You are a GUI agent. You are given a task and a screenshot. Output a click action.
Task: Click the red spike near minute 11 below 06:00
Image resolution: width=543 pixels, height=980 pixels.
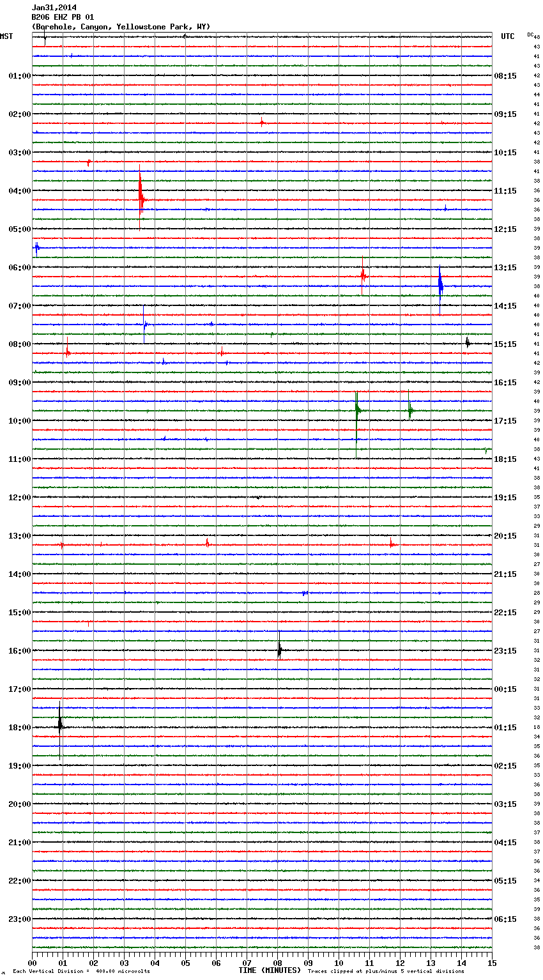pos(363,276)
